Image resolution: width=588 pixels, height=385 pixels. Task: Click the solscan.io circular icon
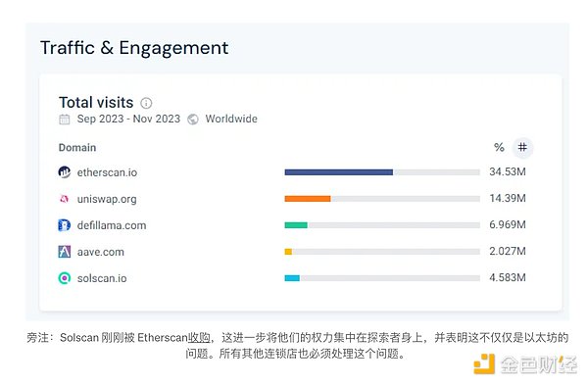65,278
